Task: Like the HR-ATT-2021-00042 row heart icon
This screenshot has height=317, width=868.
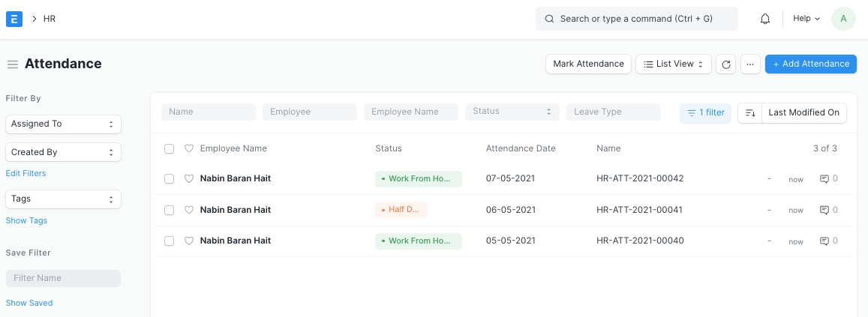Action: click(x=189, y=179)
